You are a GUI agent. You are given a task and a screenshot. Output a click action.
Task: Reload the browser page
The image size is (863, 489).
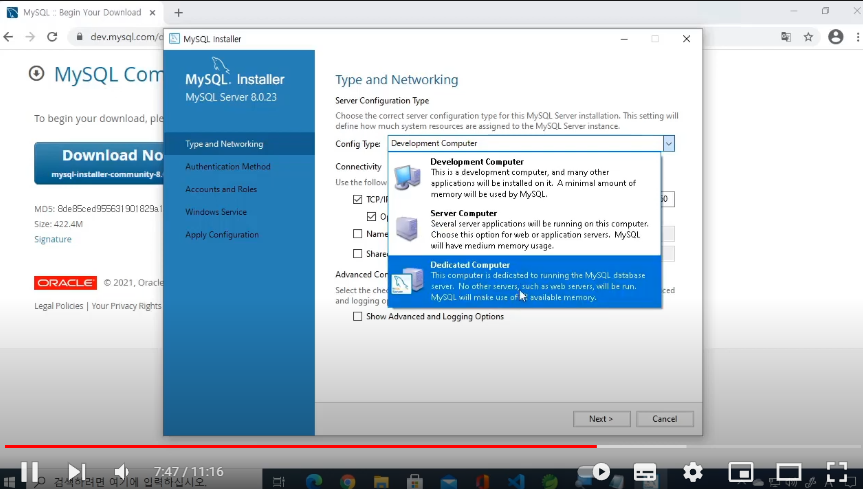[x=52, y=37]
